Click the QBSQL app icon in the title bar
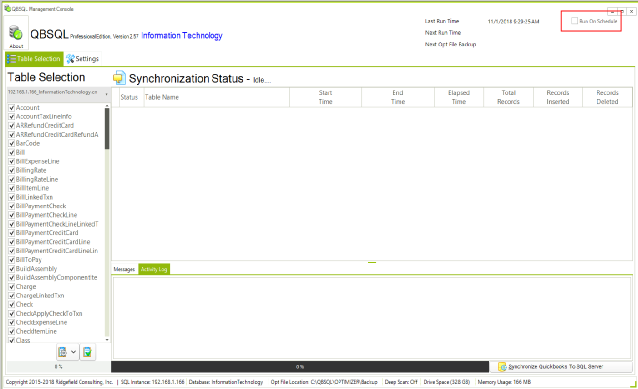Image resolution: width=638 pixels, height=389 pixels. pos(7,8)
